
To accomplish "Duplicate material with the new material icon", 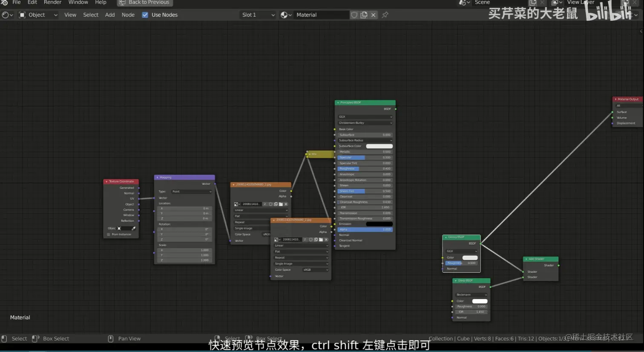I will (364, 15).
